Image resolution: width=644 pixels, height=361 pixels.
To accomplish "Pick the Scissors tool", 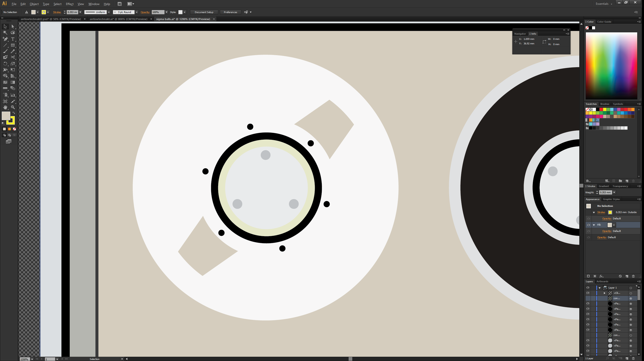I will tap(13, 57).
